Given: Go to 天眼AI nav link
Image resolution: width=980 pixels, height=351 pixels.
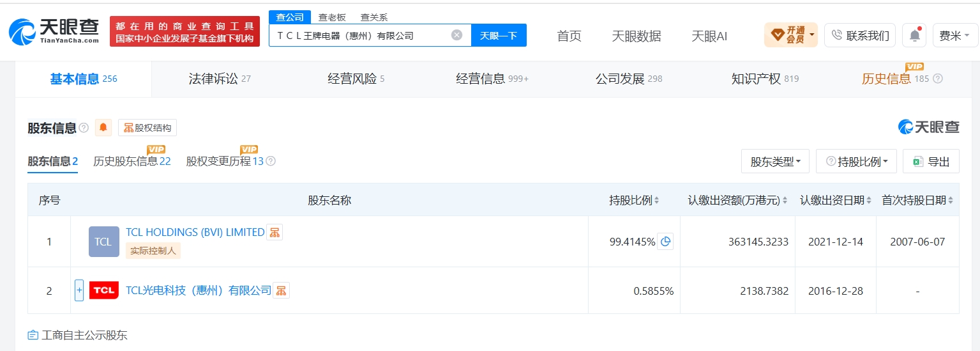Looking at the screenshot, I should [x=709, y=36].
